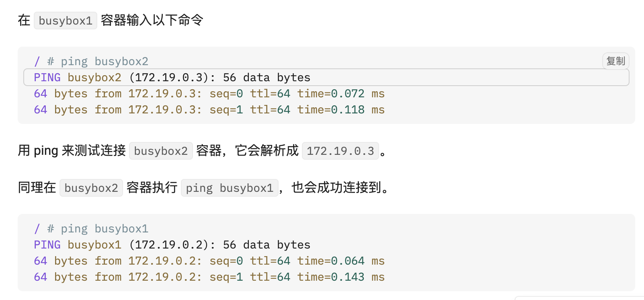
Task: Click the text 容器执行
Action: pyautogui.click(x=152, y=187)
